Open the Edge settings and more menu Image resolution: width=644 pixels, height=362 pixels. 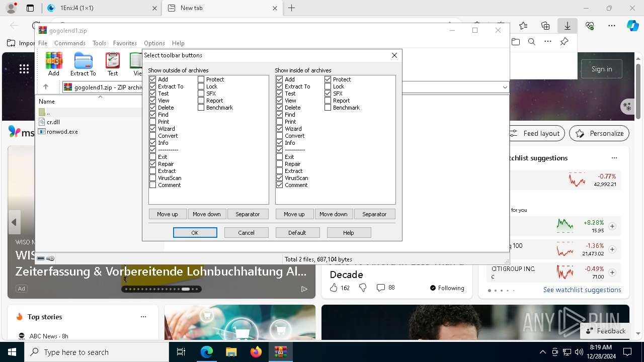tap(612, 26)
